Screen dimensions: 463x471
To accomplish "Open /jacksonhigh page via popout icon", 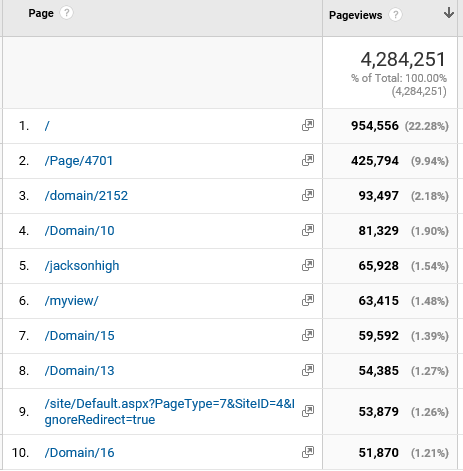I will coord(308,265).
